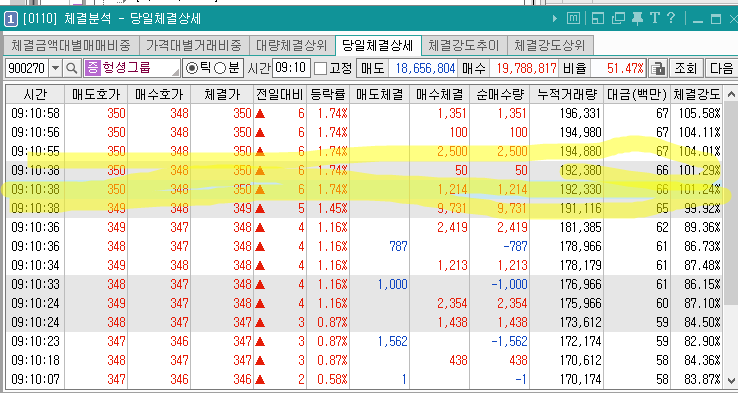The image size is (738, 393).
Task: Click the 체결가 column header
Action: [x=222, y=95]
